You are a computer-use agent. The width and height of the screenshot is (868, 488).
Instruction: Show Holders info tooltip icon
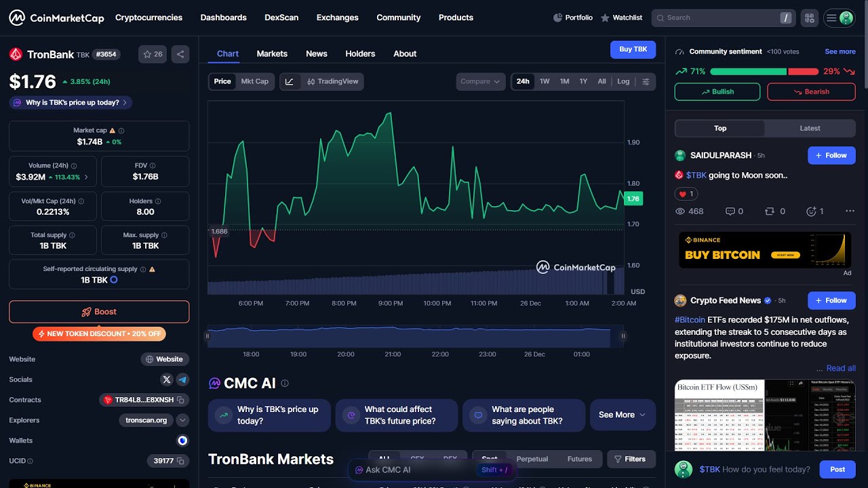tap(159, 201)
